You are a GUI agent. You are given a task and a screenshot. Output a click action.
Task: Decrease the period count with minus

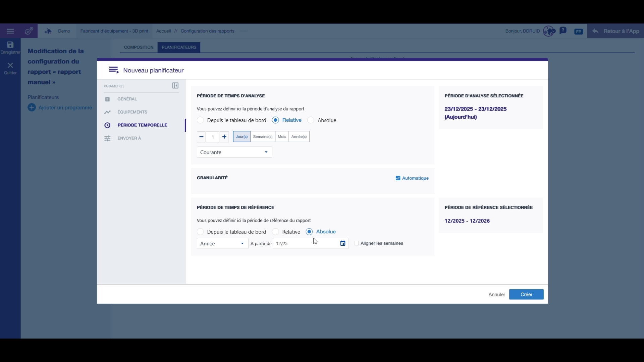(201, 137)
